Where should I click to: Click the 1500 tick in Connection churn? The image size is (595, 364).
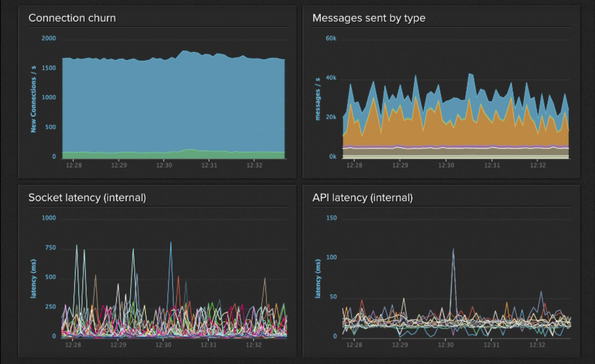48,68
